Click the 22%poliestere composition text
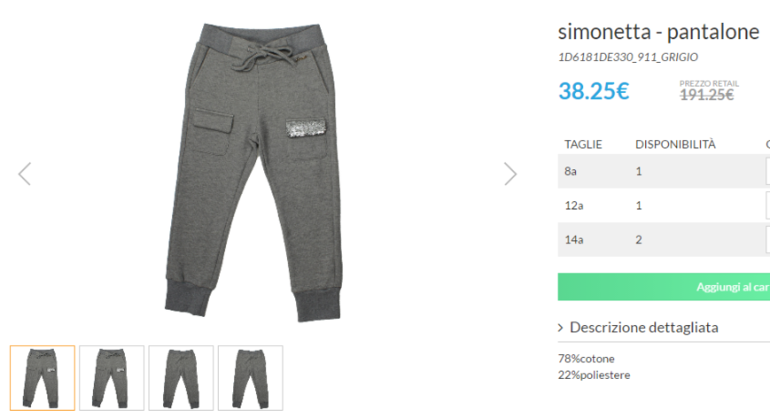Viewport: 770px width, 418px height. (x=594, y=375)
